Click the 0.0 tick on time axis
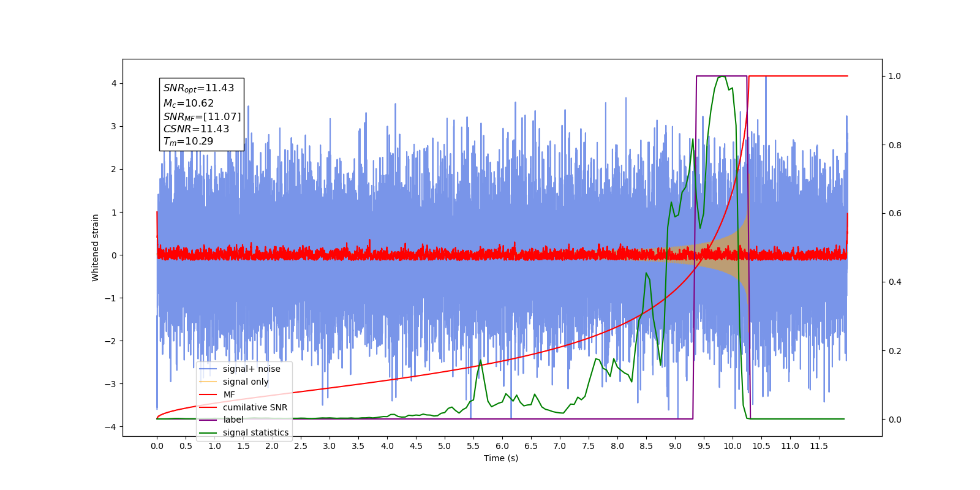Screen dimensions: 980x490 [x=157, y=446]
